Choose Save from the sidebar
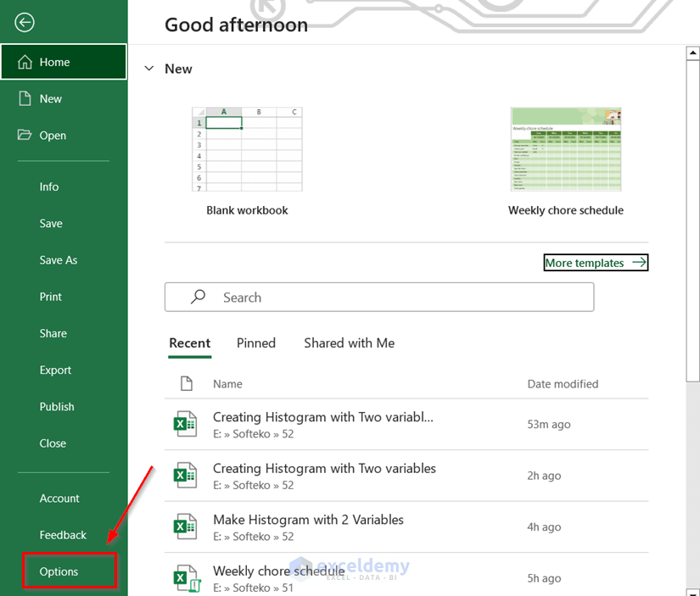 (51, 223)
